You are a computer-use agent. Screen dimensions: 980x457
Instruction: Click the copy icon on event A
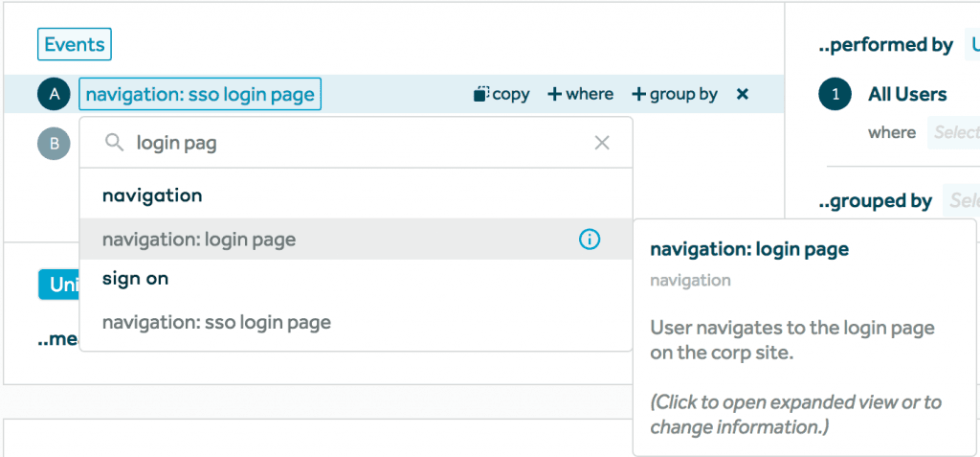[481, 94]
